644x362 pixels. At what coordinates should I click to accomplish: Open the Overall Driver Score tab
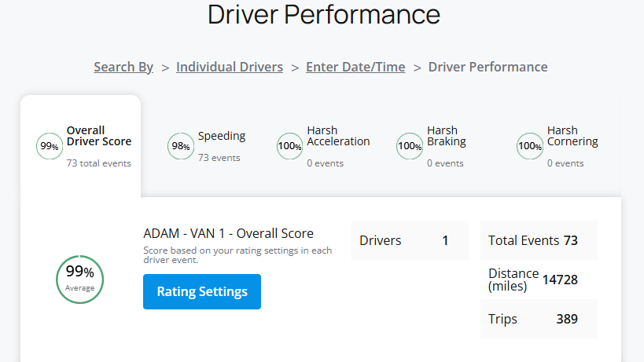[80, 146]
